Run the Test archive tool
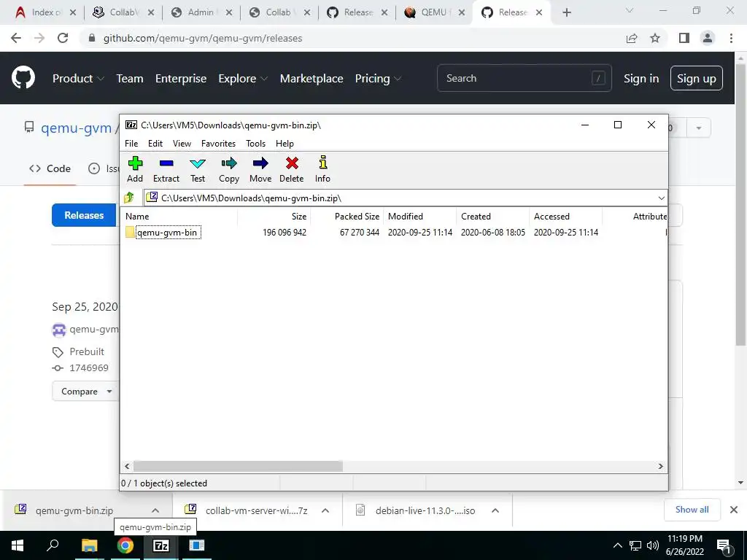 197,169
